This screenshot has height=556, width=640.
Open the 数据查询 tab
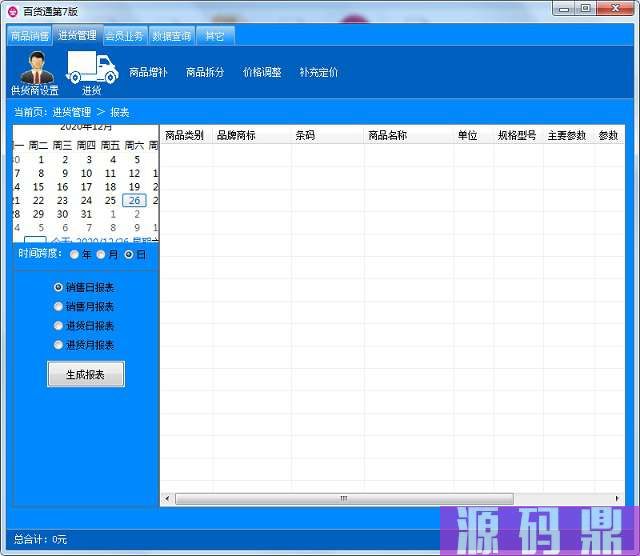click(x=171, y=36)
